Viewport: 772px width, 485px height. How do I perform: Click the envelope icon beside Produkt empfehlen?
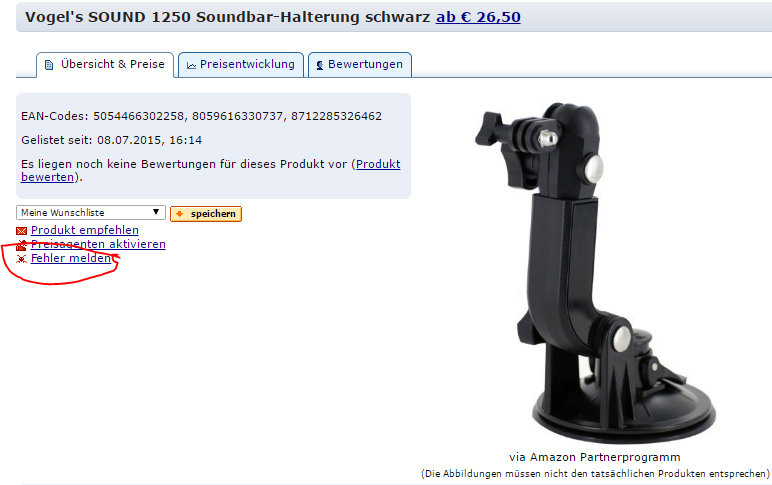point(21,231)
